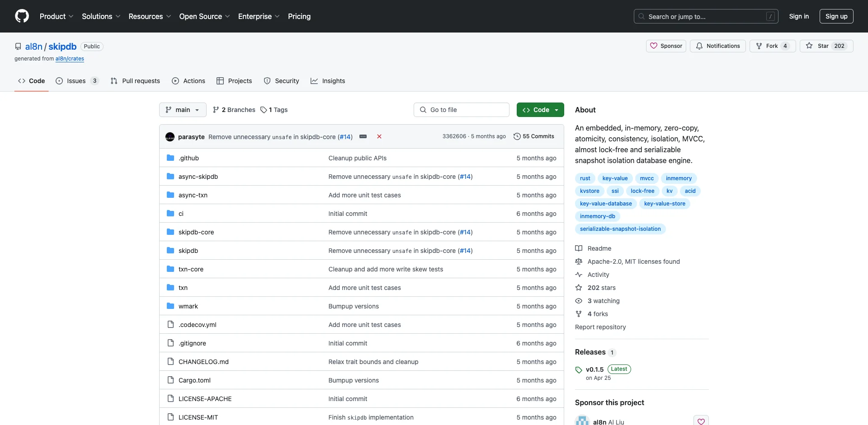Click the fork icon beside 4 forks
The height and width of the screenshot is (425, 868).
pos(579,314)
